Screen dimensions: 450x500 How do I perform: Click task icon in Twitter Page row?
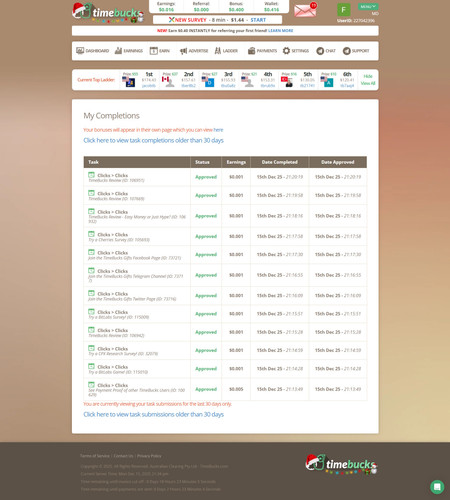91,293
